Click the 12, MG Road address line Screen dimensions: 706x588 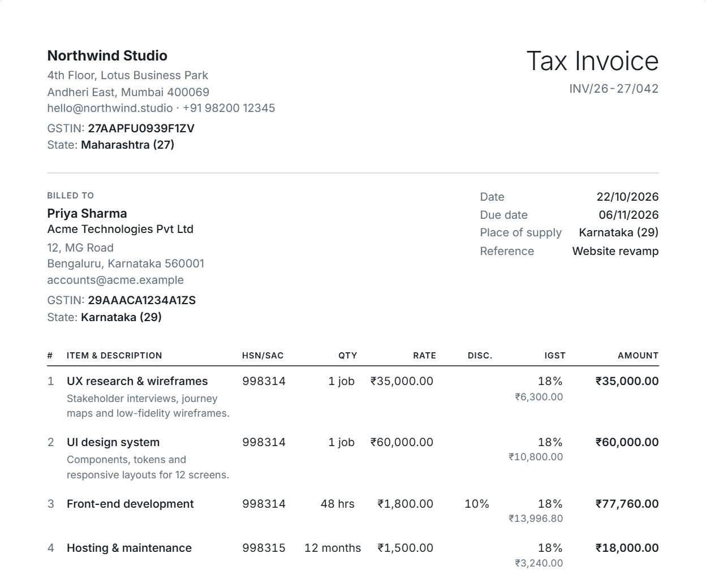(x=80, y=248)
